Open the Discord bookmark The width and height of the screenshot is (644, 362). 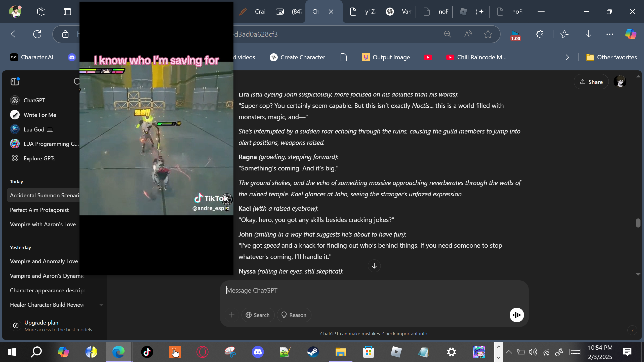72,57
